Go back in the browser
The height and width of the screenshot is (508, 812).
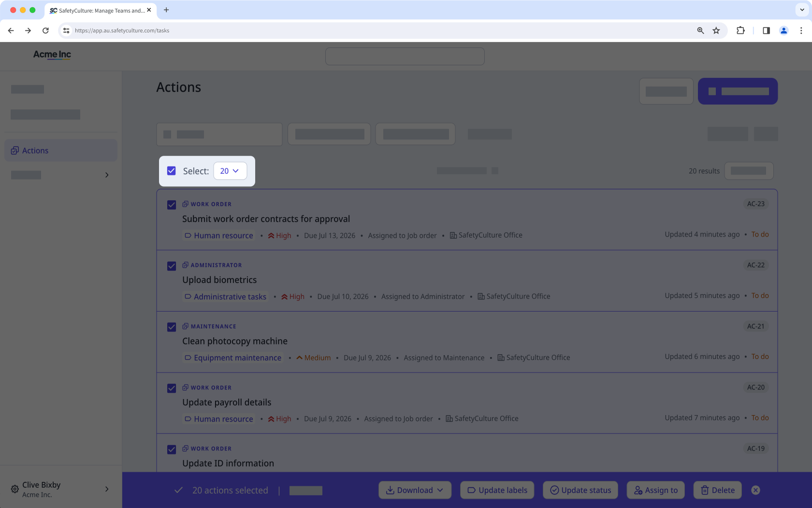click(x=11, y=30)
